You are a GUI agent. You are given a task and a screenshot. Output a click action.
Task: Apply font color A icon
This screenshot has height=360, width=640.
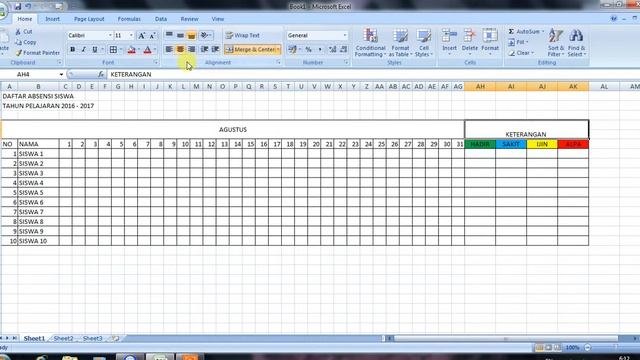[x=148, y=50]
